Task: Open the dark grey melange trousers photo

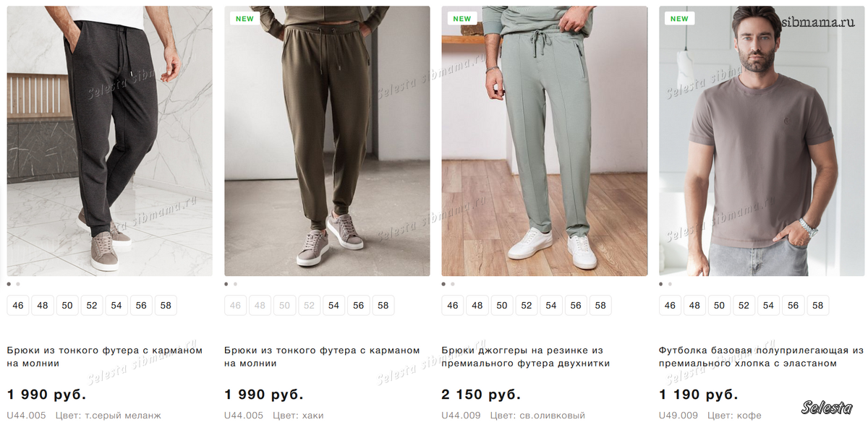Action: click(109, 141)
